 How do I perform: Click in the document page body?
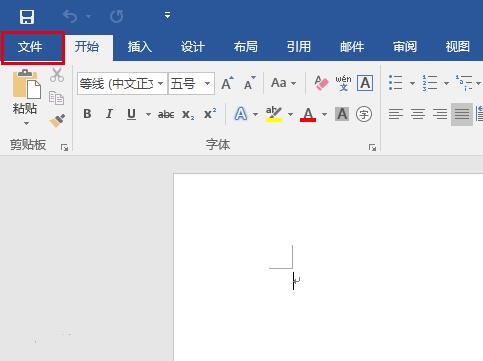click(x=328, y=267)
